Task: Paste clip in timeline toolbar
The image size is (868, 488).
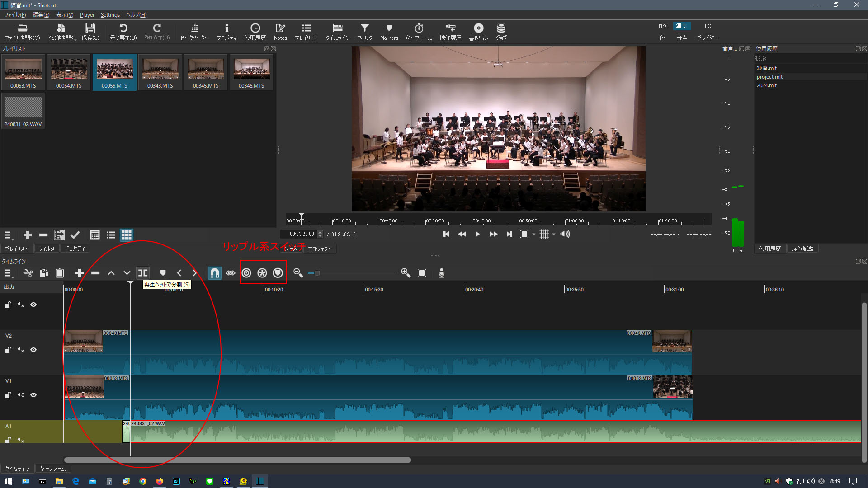Action: click(60, 273)
